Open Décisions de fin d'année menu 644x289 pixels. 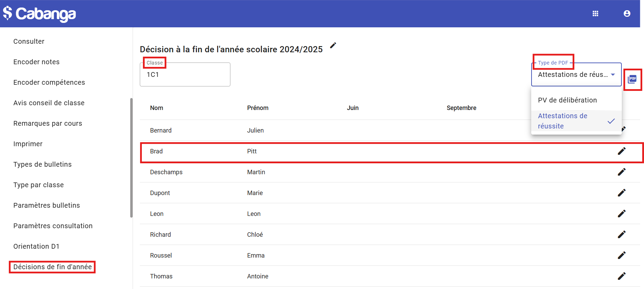(52, 267)
